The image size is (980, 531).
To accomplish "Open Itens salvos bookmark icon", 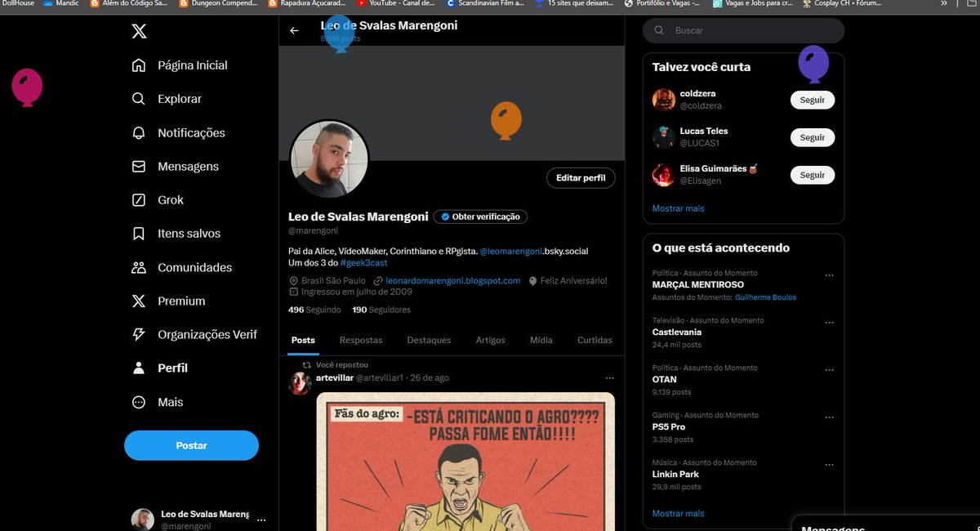I will pyautogui.click(x=139, y=233).
